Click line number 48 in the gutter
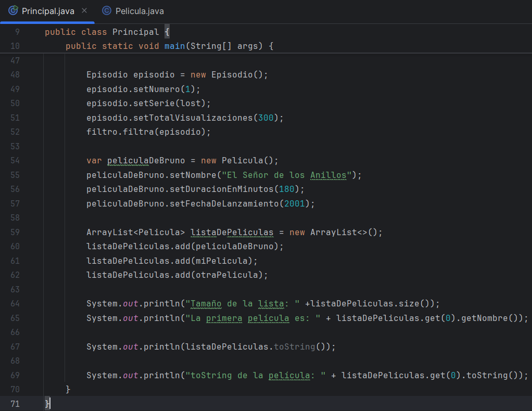Viewport: 532px width, 411px height. [15, 74]
